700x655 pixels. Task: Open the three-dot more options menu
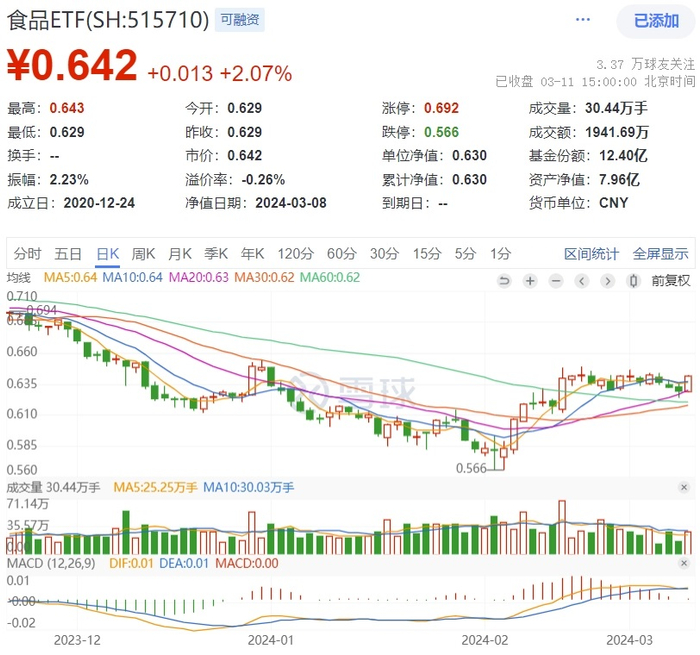point(583,20)
